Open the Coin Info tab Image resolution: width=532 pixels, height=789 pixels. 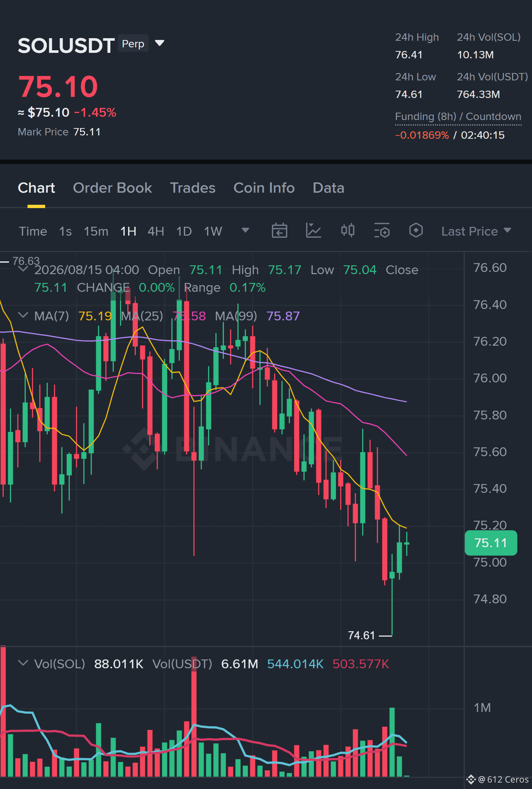264,188
